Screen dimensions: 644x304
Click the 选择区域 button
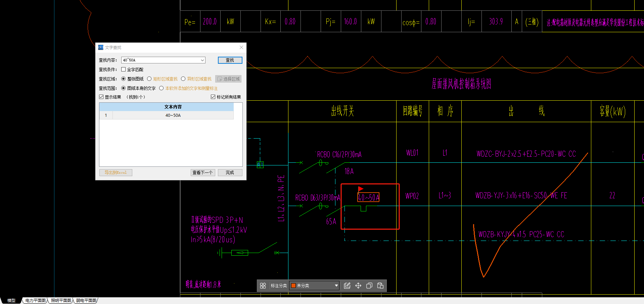[228, 79]
